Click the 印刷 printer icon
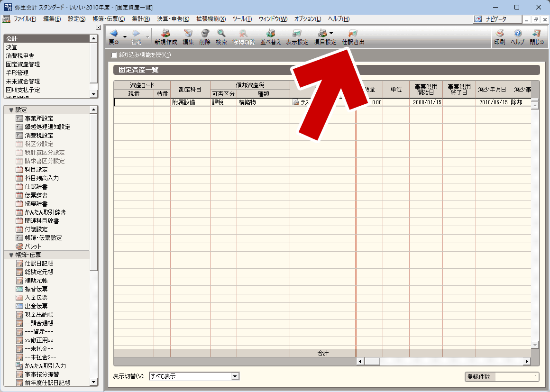 pos(499,34)
